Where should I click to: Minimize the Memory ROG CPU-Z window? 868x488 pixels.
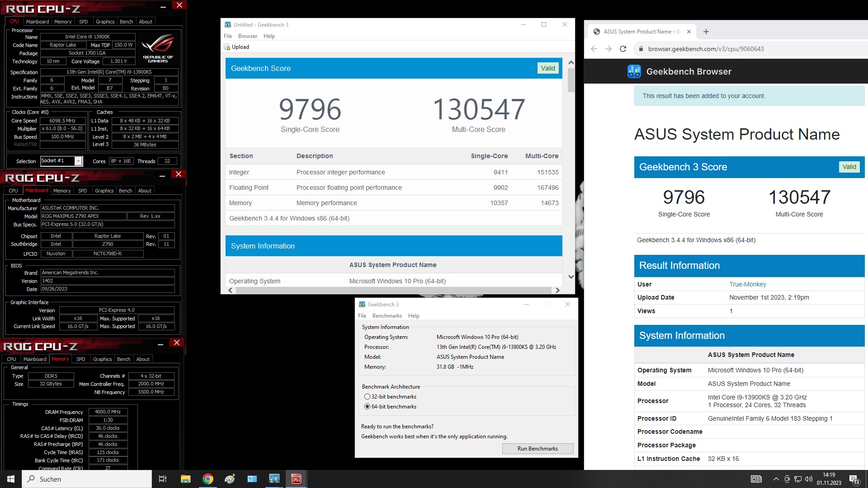[x=160, y=344]
